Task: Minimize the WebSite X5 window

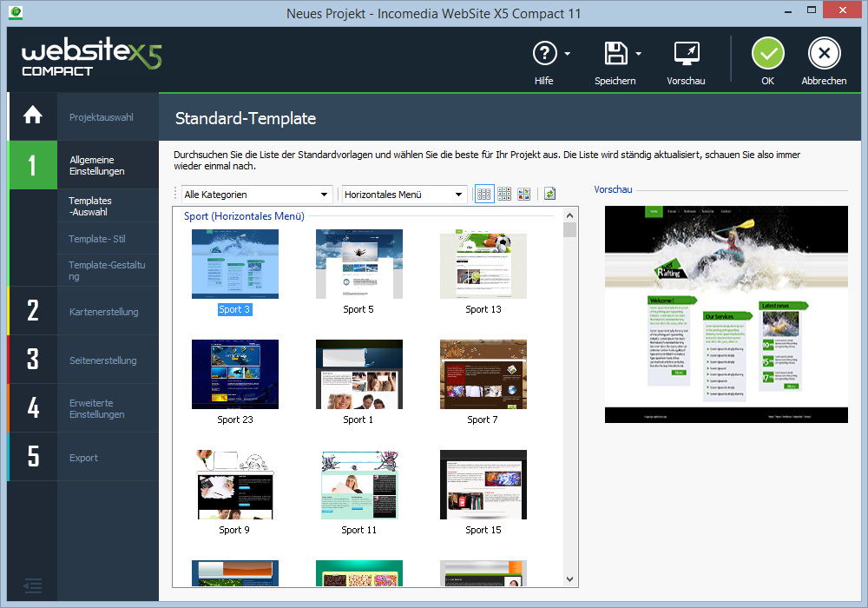Action: point(788,10)
